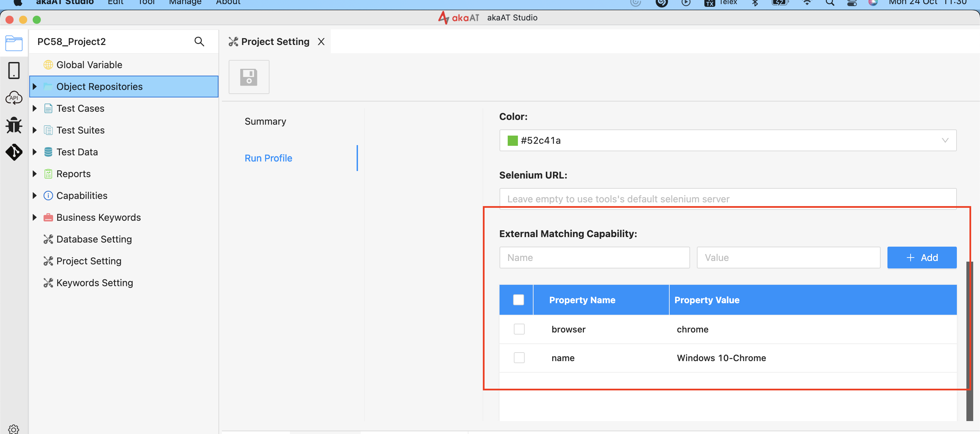This screenshot has height=434, width=980.
Task: Toggle the select-all checkbox in table header
Action: [518, 300]
